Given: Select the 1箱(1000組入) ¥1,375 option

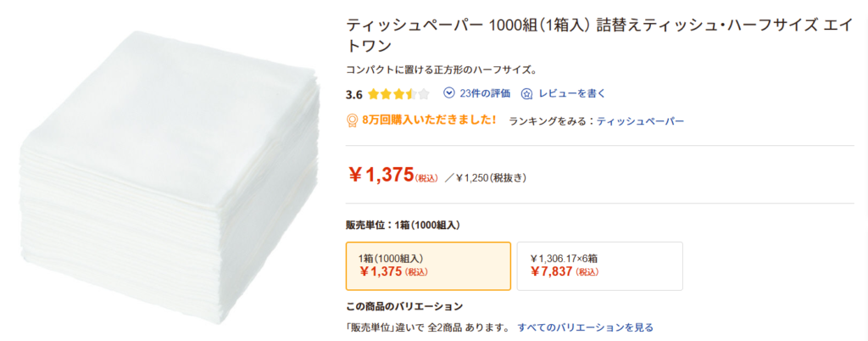Looking at the screenshot, I should (428, 266).
